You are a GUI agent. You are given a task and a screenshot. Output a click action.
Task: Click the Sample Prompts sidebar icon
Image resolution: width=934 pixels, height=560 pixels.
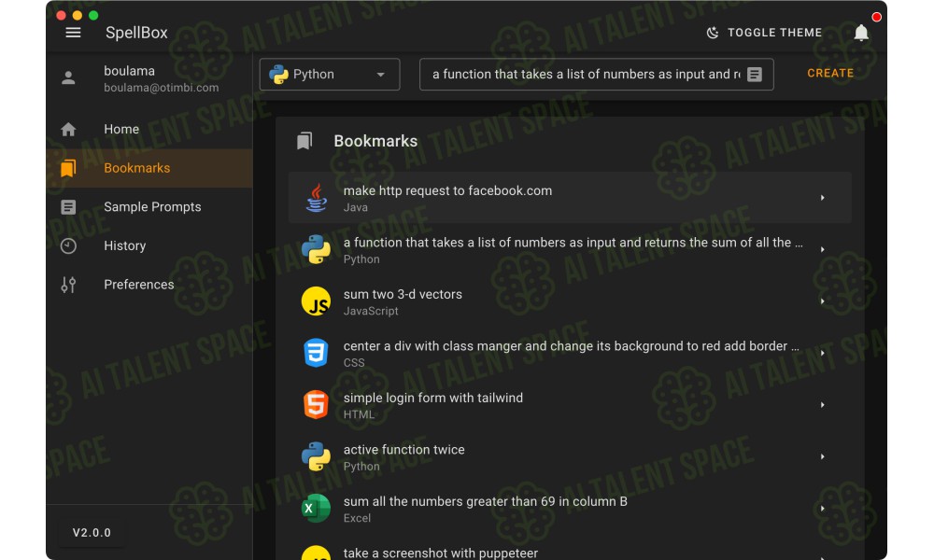pos(68,207)
